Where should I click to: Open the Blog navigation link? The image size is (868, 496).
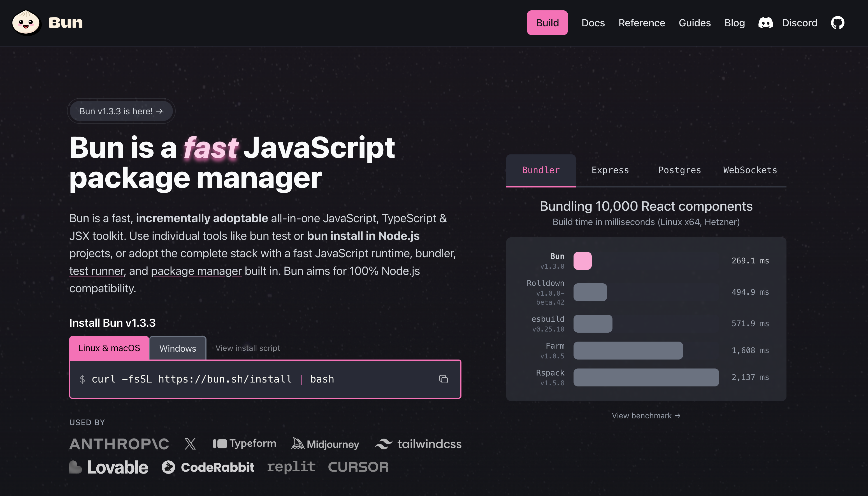735,23
